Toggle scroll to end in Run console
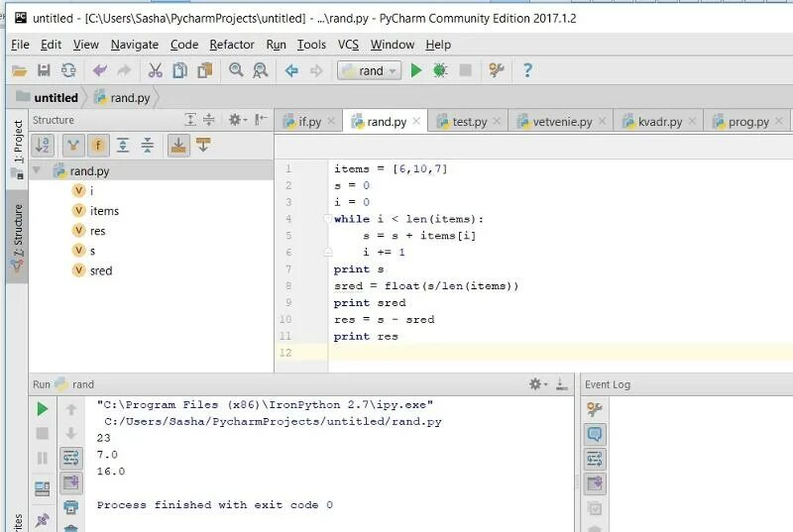The height and width of the screenshot is (532, 793). [x=71, y=482]
